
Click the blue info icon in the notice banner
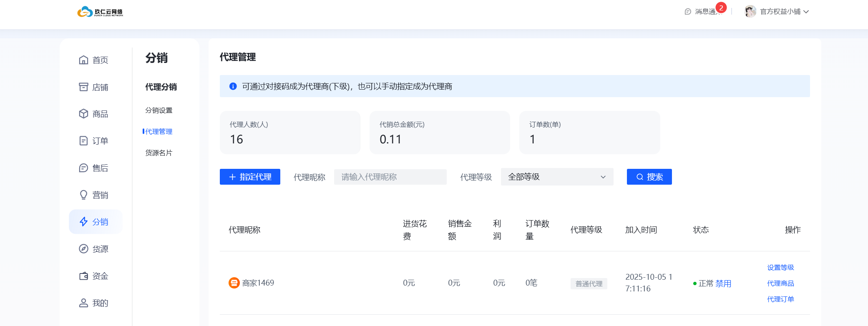pos(233,86)
